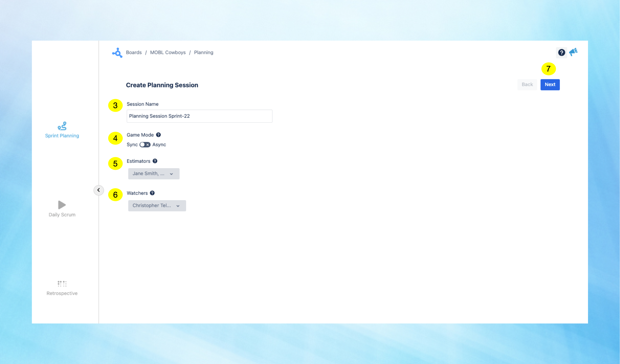This screenshot has width=620, height=364.
Task: Select Async label of Game Mode
Action: tap(159, 145)
